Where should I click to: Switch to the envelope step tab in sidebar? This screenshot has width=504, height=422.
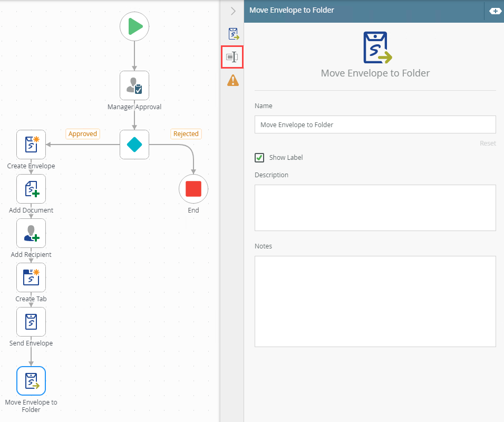pyautogui.click(x=232, y=33)
